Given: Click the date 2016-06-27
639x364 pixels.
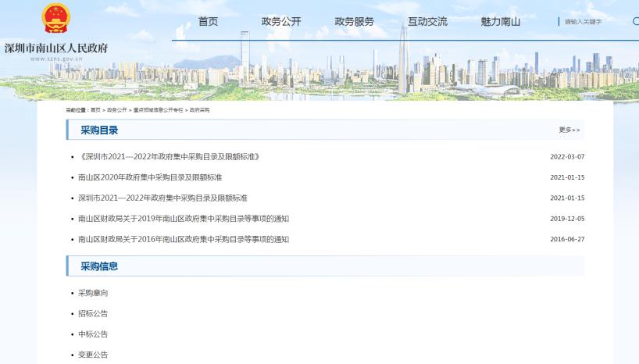Looking at the screenshot, I should click(x=567, y=239).
